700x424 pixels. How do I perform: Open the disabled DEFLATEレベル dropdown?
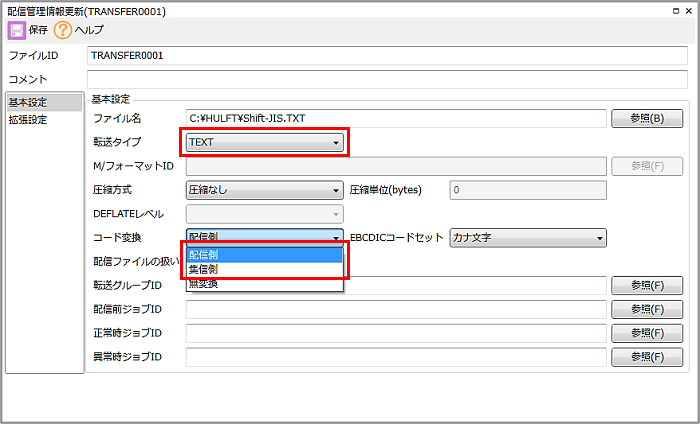pos(264,214)
